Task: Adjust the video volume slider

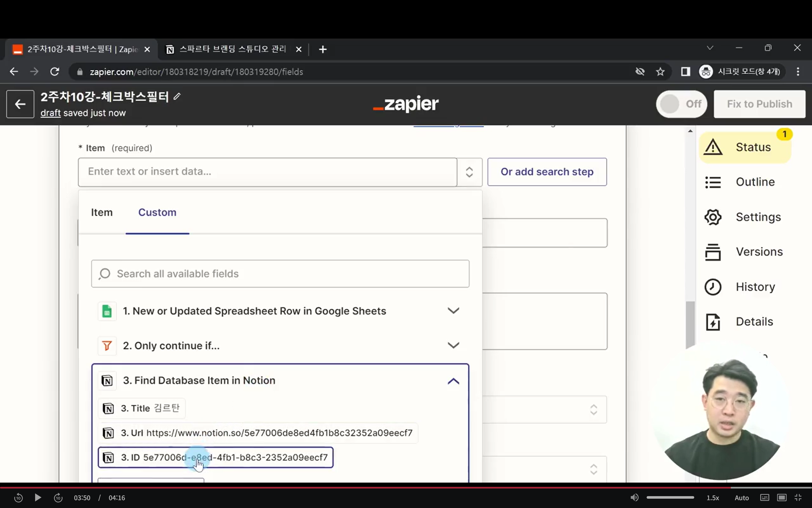Action: click(670, 498)
